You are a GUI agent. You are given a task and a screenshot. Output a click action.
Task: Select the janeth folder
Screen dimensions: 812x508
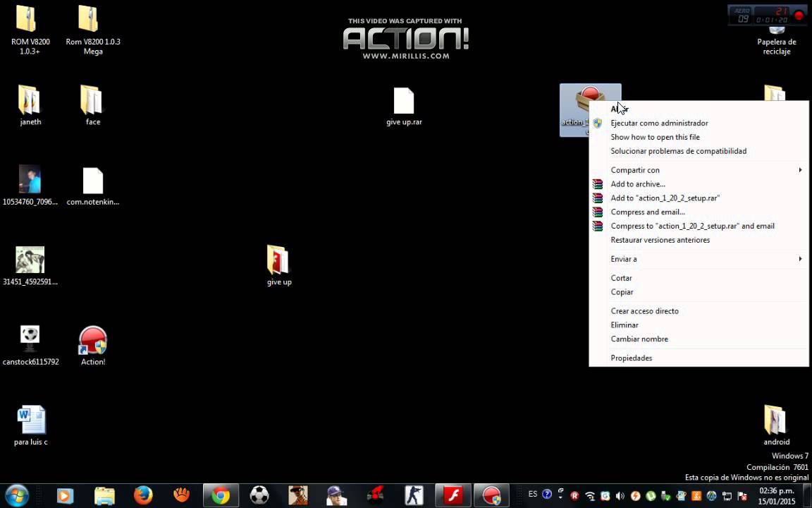(x=30, y=99)
